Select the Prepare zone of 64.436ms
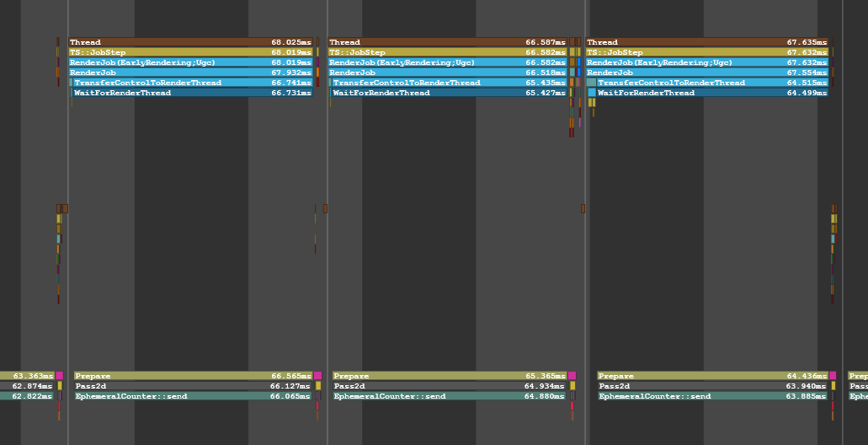The height and width of the screenshot is (445, 868). [713, 376]
